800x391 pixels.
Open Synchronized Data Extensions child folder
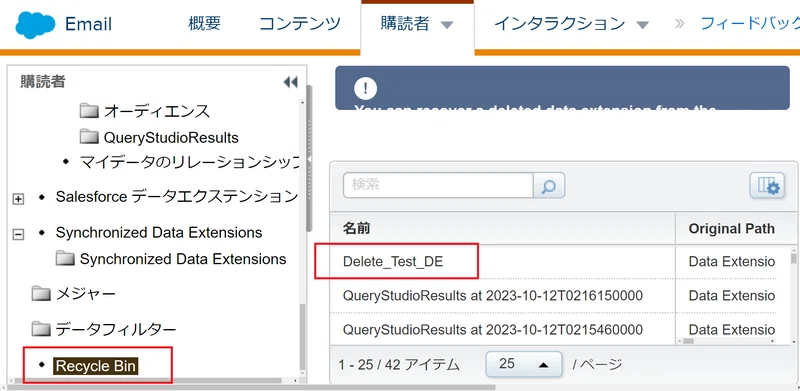pyautogui.click(x=183, y=259)
